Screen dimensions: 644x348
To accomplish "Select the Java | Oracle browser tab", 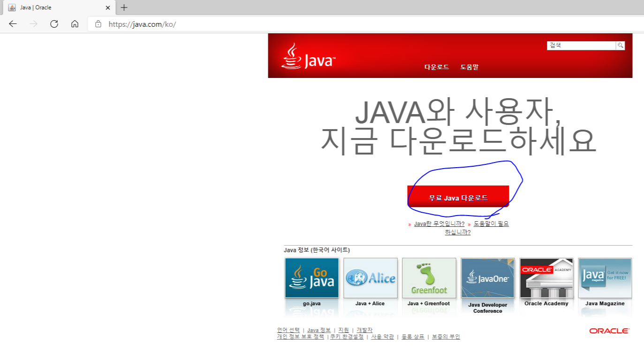I will (x=59, y=8).
